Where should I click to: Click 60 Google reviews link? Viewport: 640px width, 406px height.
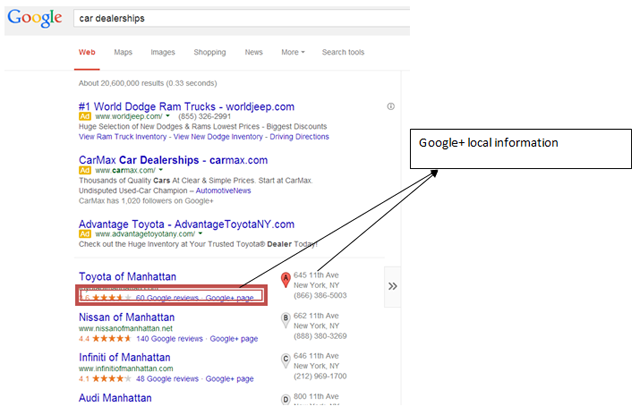[x=167, y=298]
